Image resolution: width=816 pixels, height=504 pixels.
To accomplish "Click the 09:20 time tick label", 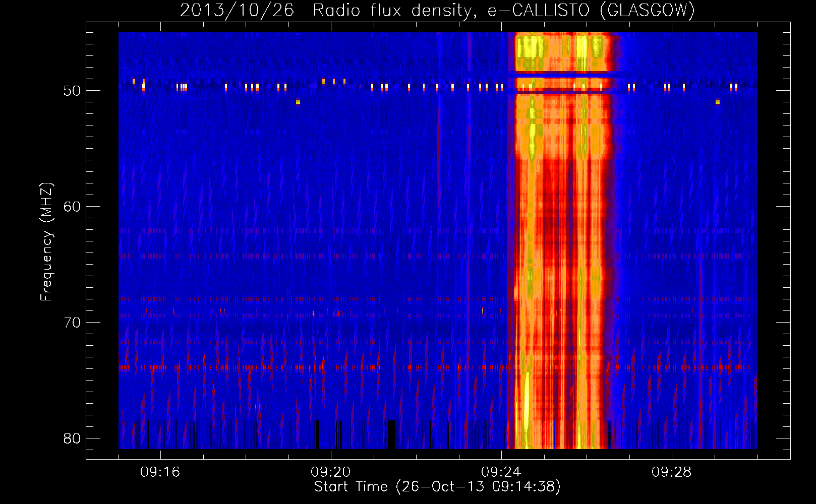I will (331, 472).
